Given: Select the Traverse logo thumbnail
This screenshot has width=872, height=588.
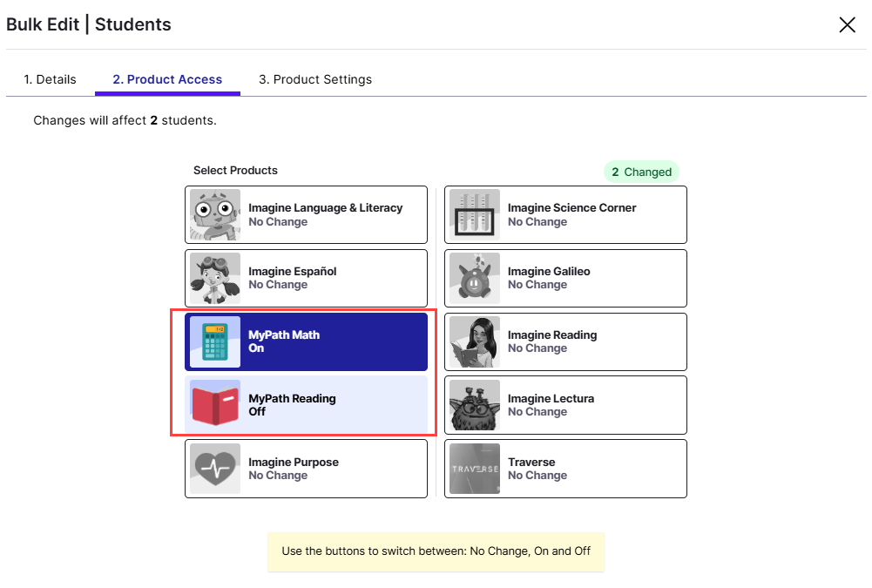Looking at the screenshot, I should [475, 469].
